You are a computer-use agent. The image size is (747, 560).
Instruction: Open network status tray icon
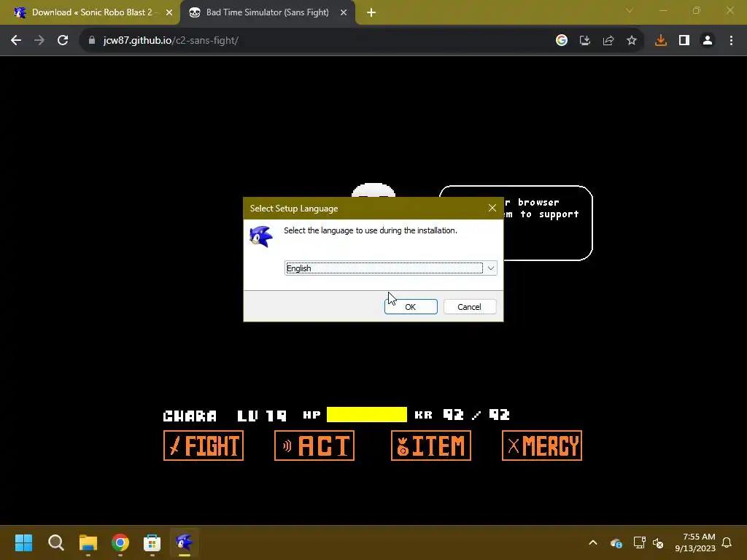(639, 542)
